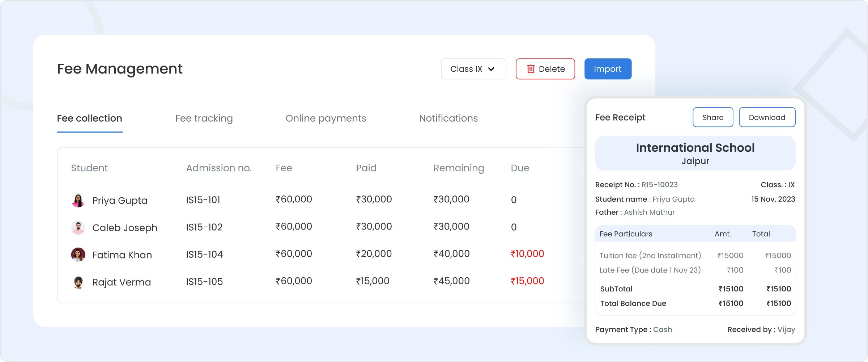Click the Import button

608,69
